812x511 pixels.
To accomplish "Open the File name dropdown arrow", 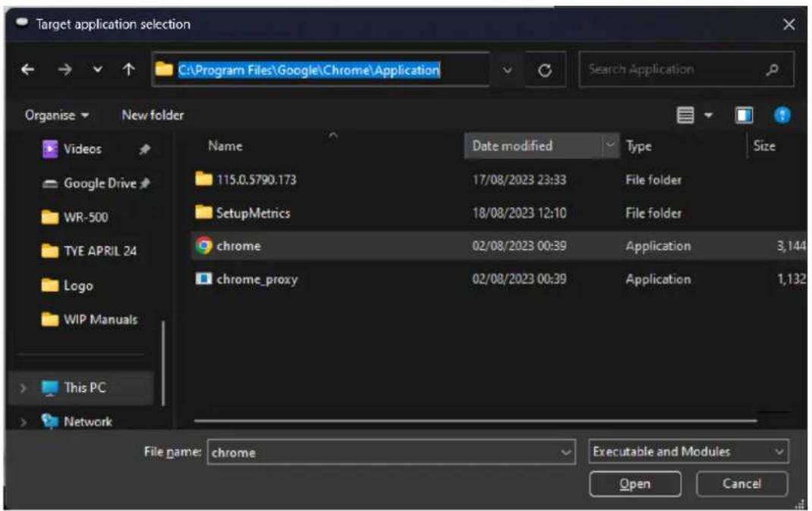I will [x=565, y=453].
